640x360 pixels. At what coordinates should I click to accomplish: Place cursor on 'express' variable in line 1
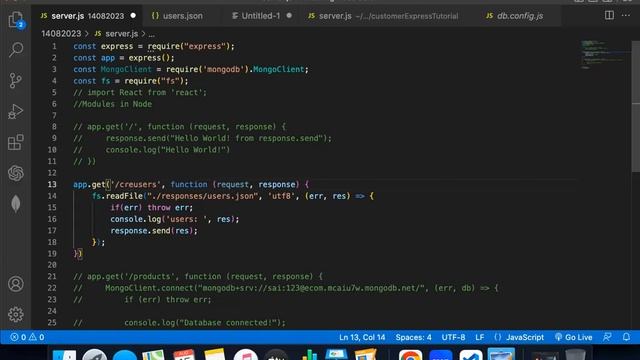coord(117,47)
